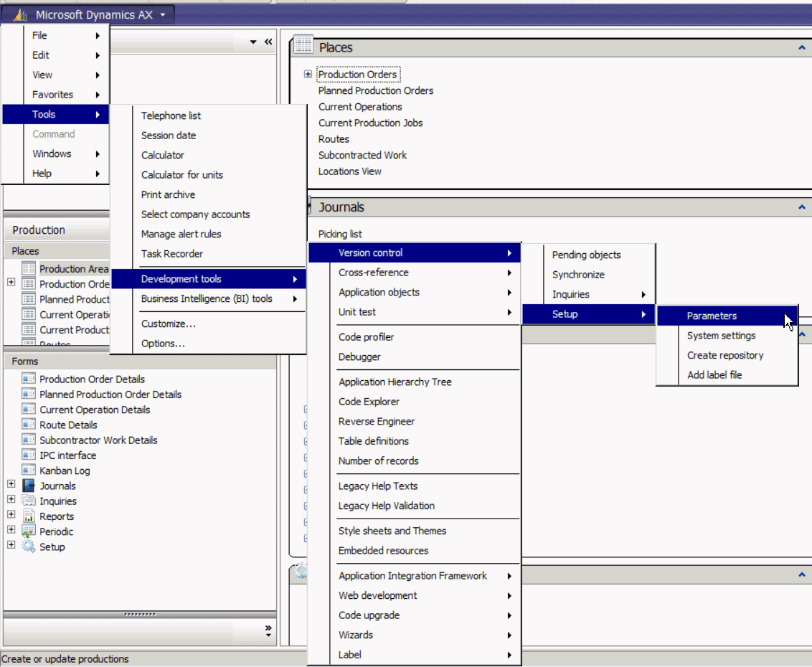This screenshot has height=667, width=812.
Task: Click the Planned Production Orders navigation icon
Action: (x=29, y=299)
